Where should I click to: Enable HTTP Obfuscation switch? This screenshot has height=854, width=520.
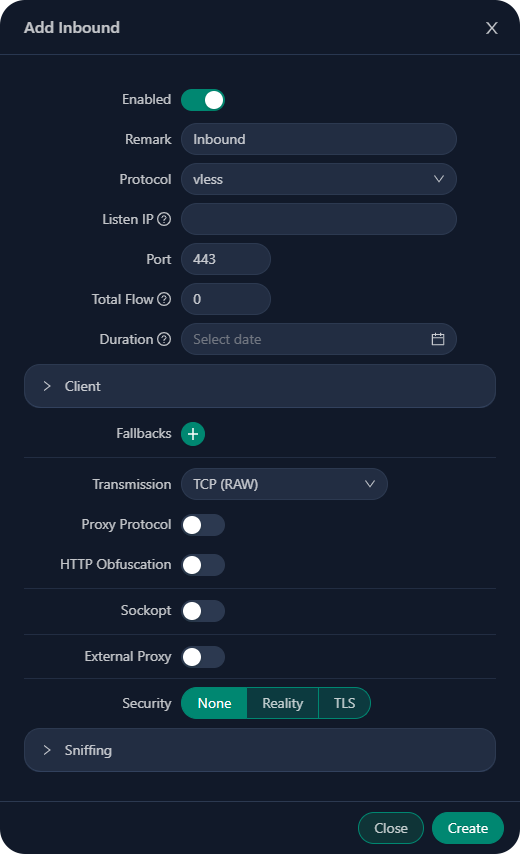coord(203,564)
